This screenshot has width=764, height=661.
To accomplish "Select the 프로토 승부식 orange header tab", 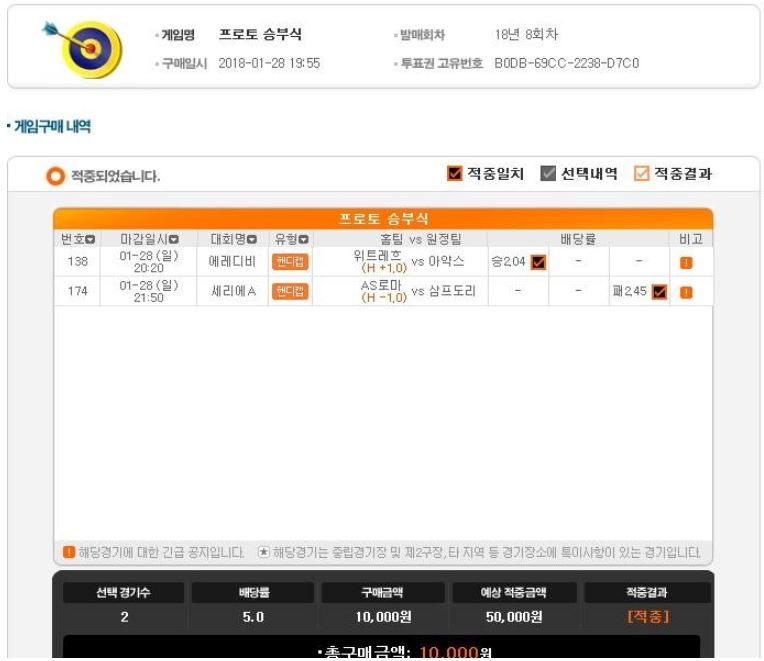I will [383, 219].
